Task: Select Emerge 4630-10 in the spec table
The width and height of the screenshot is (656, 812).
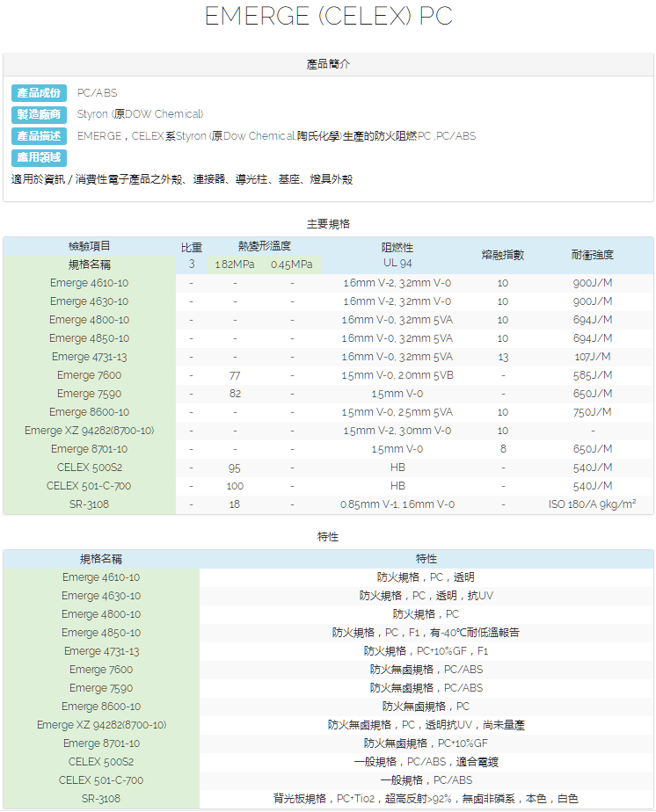Action: point(89,301)
